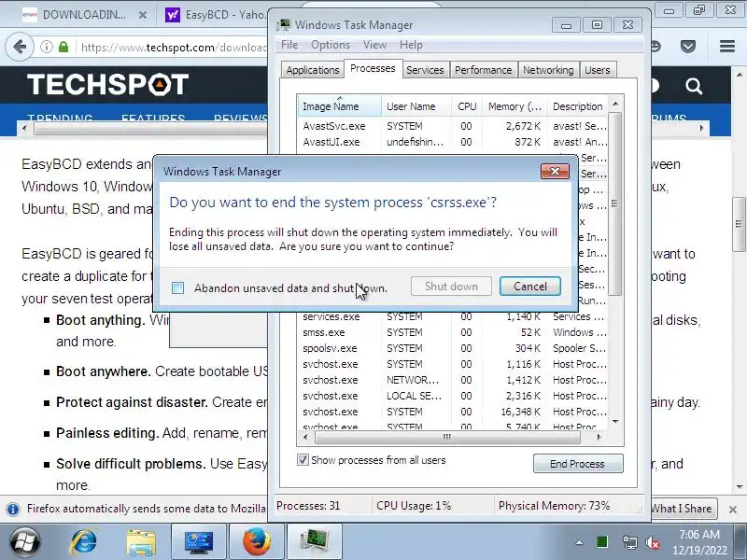Click the End Process button
The width and height of the screenshot is (747, 560).
(577, 463)
